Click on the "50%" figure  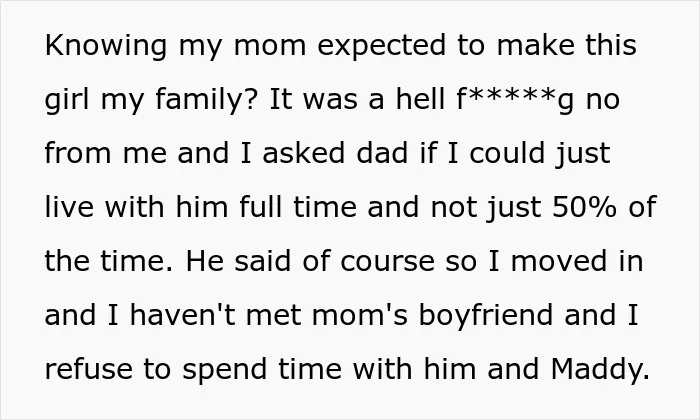[585, 207]
